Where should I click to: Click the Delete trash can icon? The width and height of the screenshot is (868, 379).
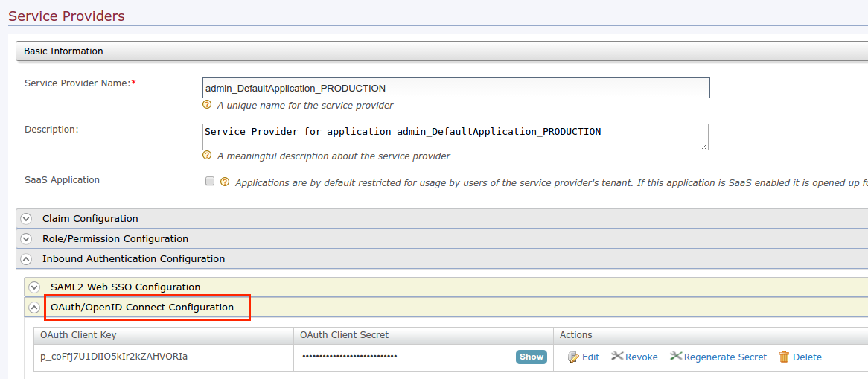tap(784, 357)
